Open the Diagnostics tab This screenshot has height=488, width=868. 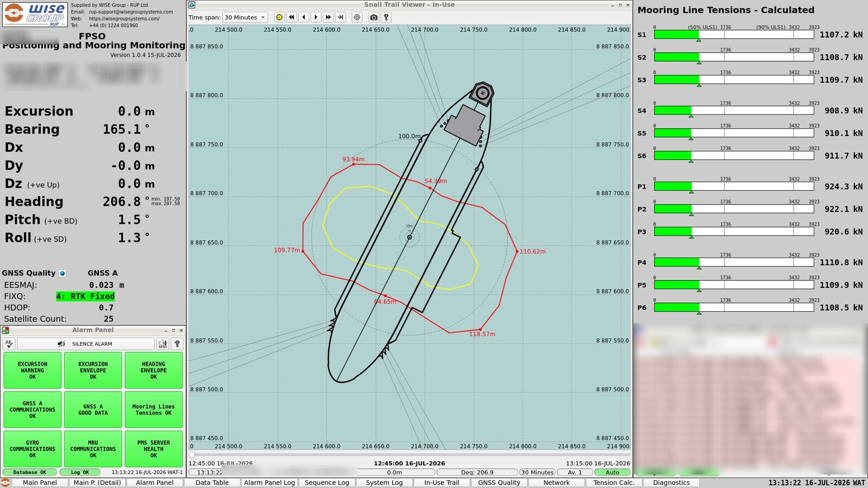[x=671, y=483]
